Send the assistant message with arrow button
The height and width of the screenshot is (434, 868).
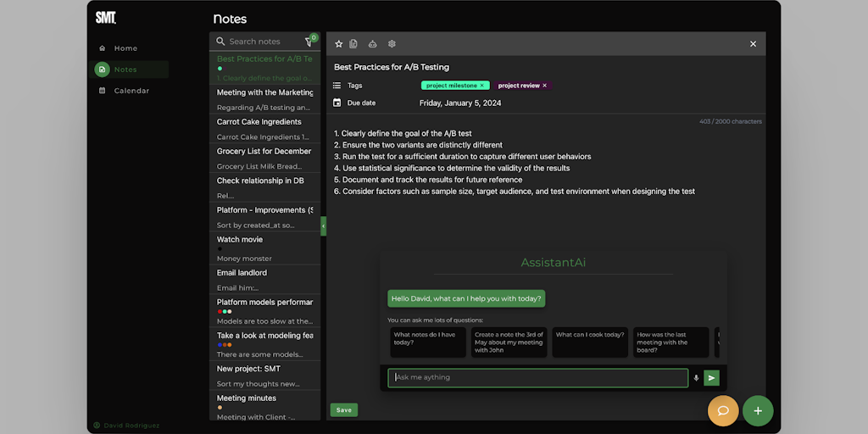pyautogui.click(x=712, y=378)
